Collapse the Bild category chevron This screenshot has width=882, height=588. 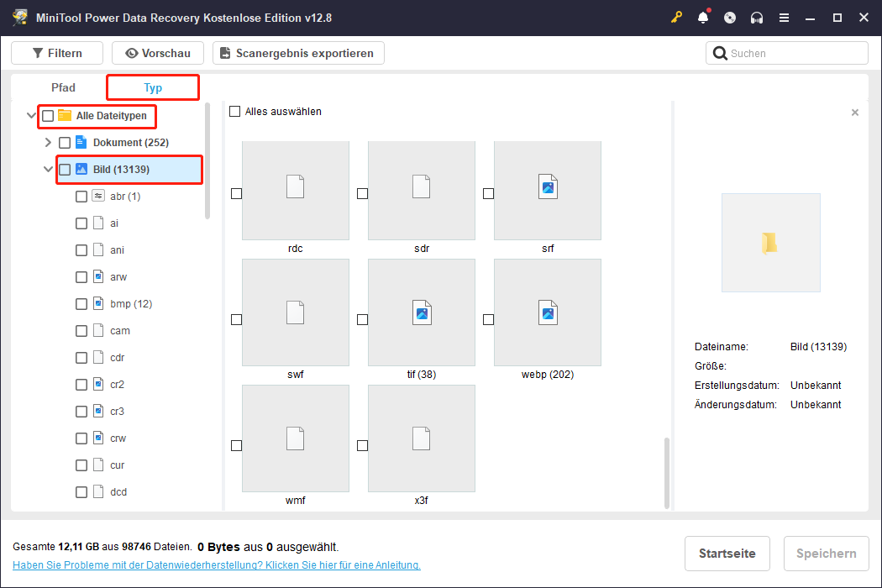(x=48, y=169)
